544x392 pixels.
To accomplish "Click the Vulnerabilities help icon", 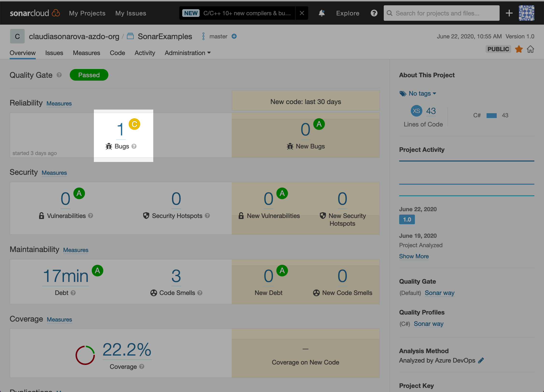I will coord(91,216).
